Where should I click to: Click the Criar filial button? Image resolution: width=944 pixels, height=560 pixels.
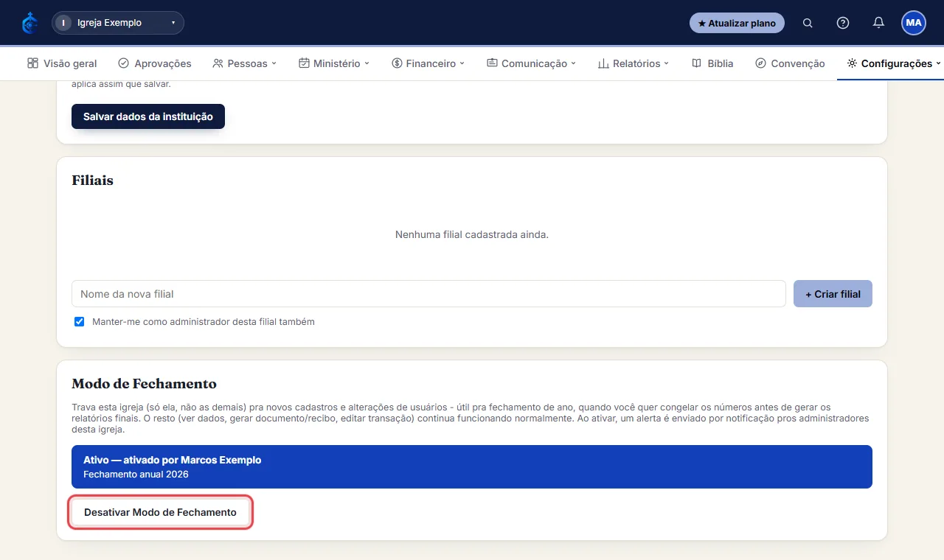point(833,294)
